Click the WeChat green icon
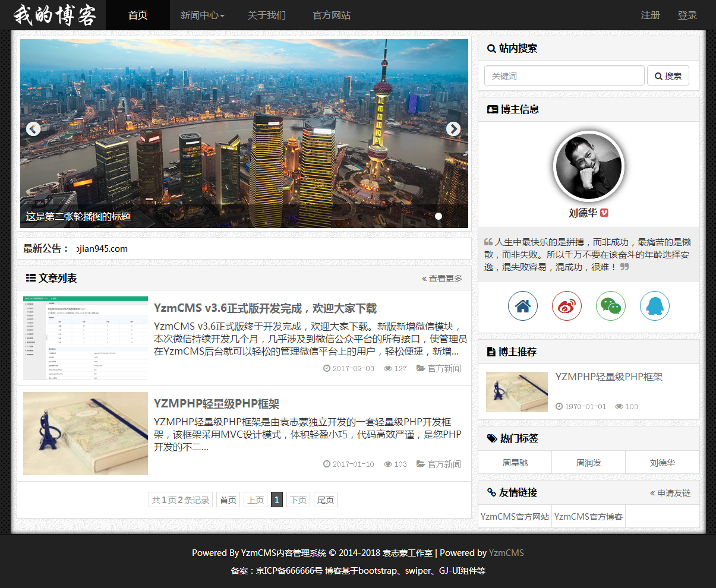The width and height of the screenshot is (716, 588). tap(611, 306)
